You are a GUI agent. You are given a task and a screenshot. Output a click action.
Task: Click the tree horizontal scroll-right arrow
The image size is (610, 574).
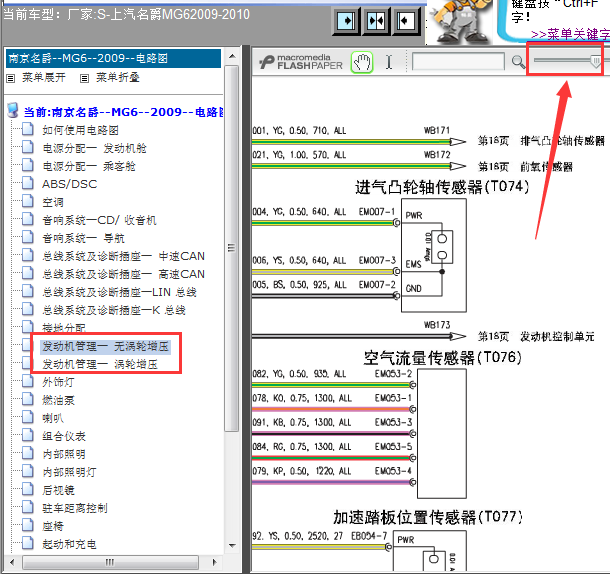click(214, 562)
